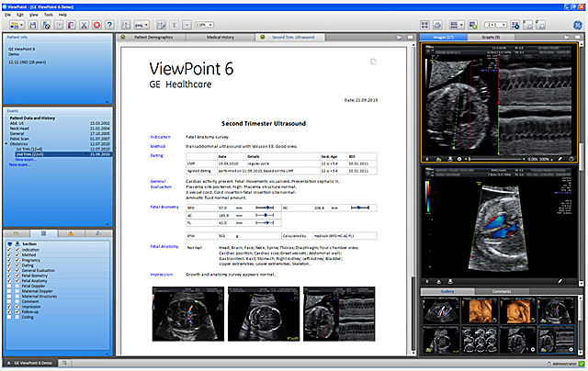Click the purple document toolbar icon

pyautogui.click(x=72, y=25)
